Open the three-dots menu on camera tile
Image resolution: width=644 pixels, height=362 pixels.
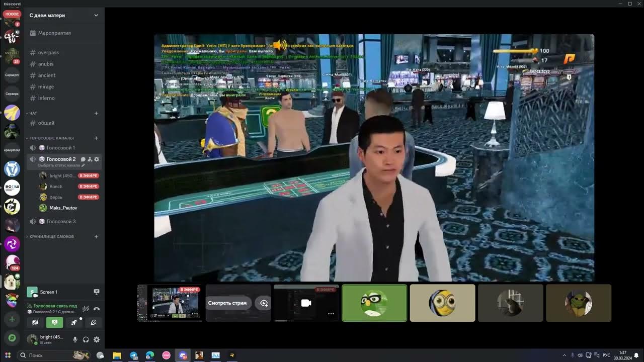[331, 313]
